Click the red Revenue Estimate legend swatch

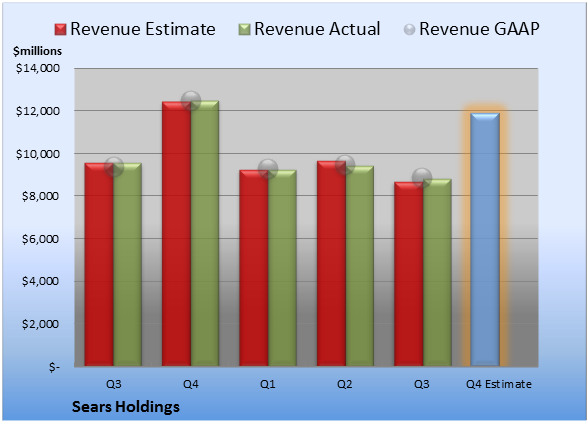pyautogui.click(x=60, y=30)
